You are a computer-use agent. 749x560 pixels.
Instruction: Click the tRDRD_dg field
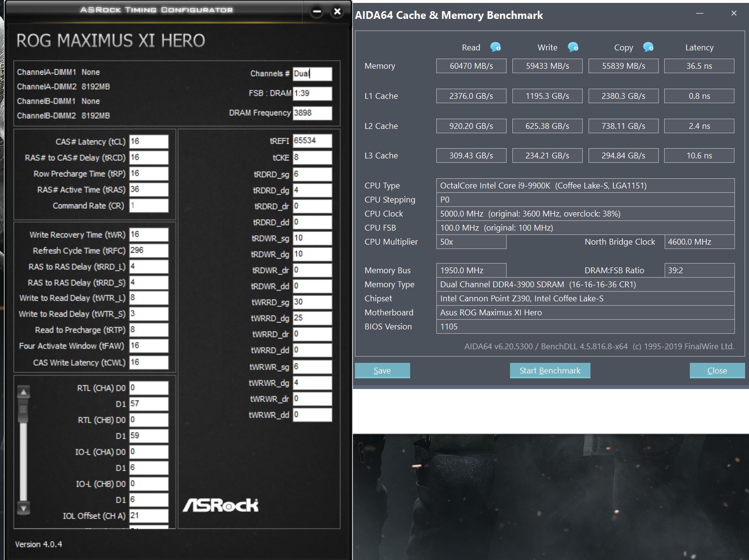pyautogui.click(x=312, y=190)
